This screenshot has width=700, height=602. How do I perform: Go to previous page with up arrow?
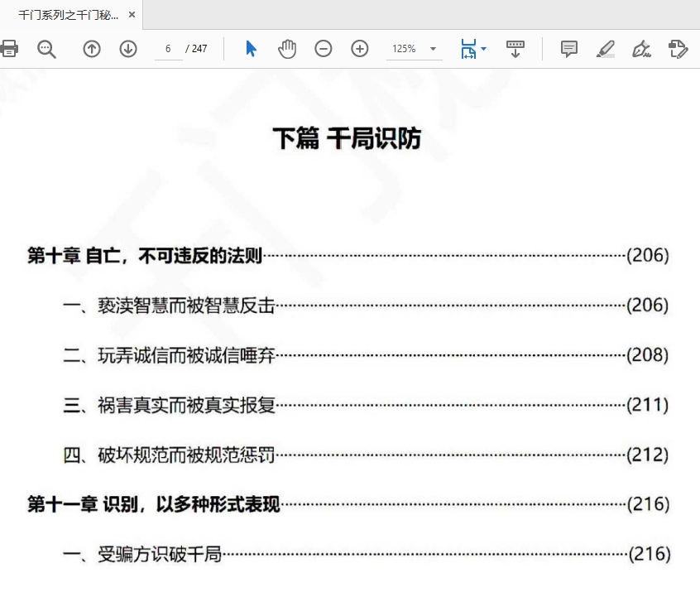[92, 49]
